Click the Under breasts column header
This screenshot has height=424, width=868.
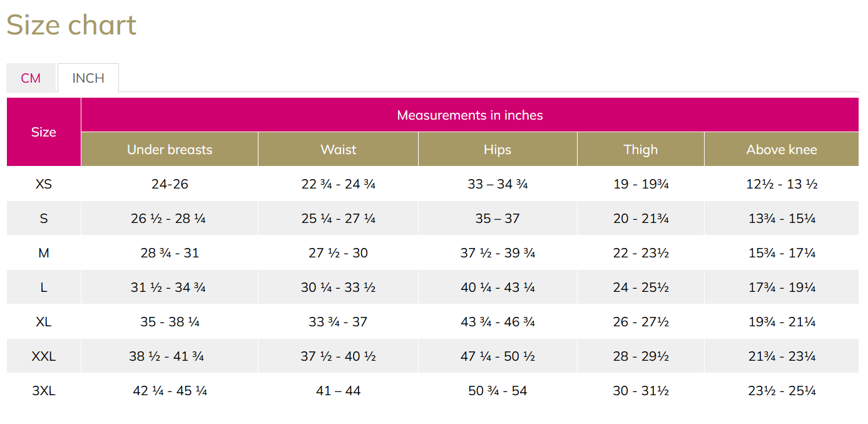[x=170, y=150]
